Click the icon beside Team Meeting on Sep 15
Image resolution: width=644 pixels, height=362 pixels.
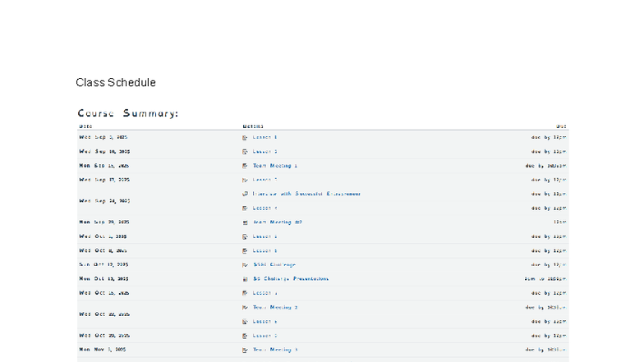tap(245, 166)
